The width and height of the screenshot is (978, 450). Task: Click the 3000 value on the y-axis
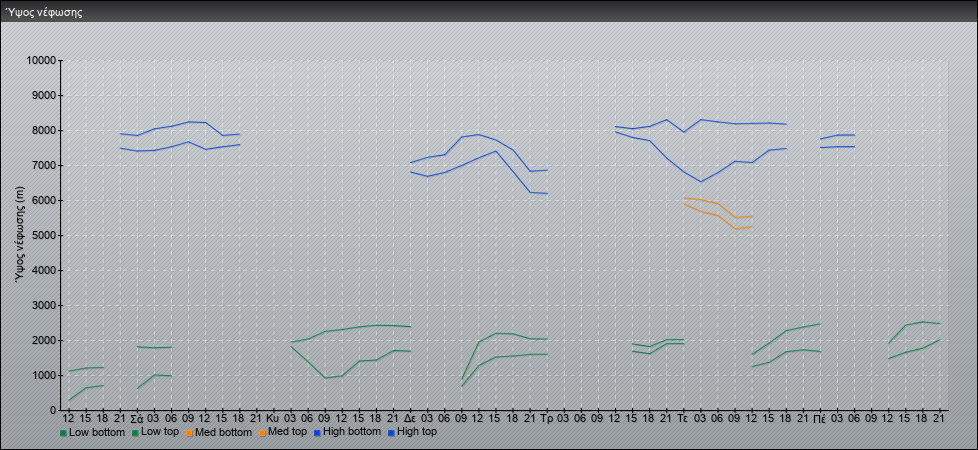click(x=44, y=305)
